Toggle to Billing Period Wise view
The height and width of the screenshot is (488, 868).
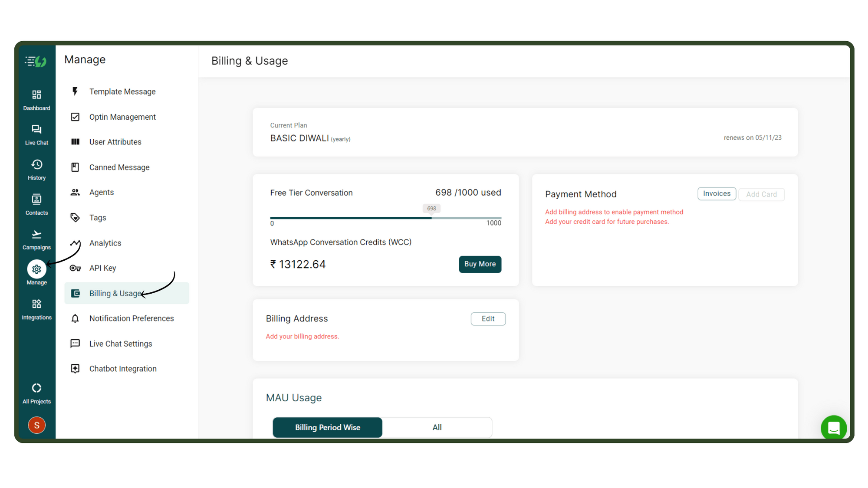(327, 427)
